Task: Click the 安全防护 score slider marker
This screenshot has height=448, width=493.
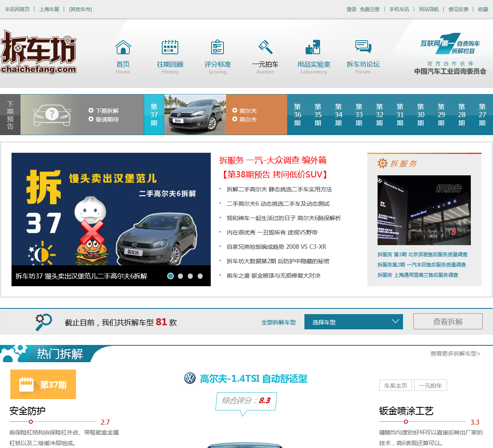Action: pos(31,422)
